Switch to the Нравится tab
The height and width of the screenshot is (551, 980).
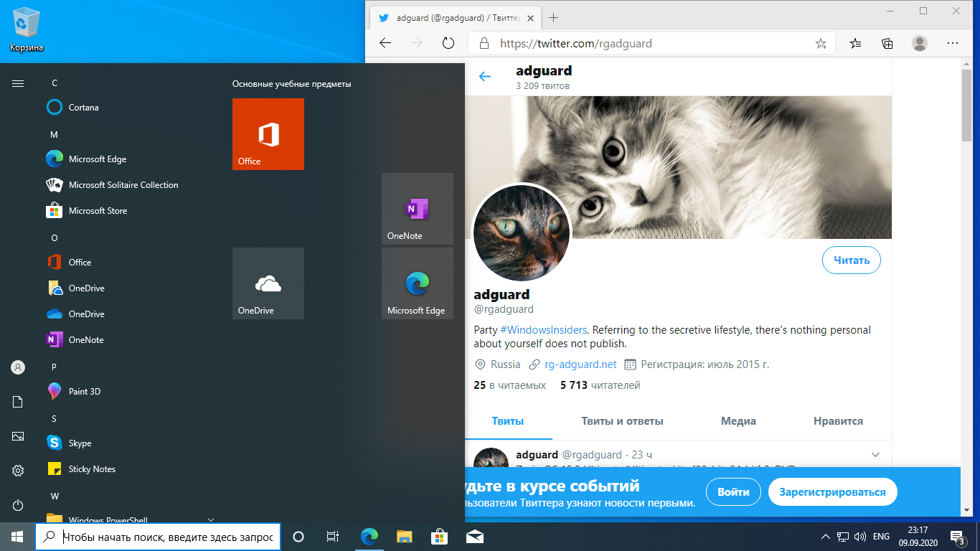click(838, 421)
